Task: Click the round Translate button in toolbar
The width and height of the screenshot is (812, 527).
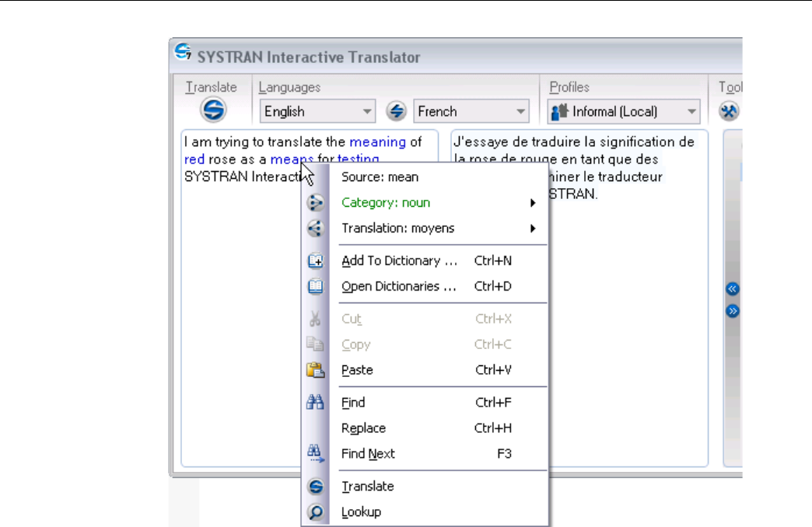Action: [x=213, y=110]
